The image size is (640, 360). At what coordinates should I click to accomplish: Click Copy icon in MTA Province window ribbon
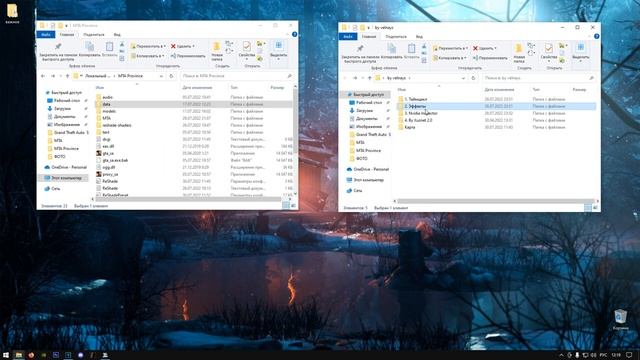pos(89,49)
